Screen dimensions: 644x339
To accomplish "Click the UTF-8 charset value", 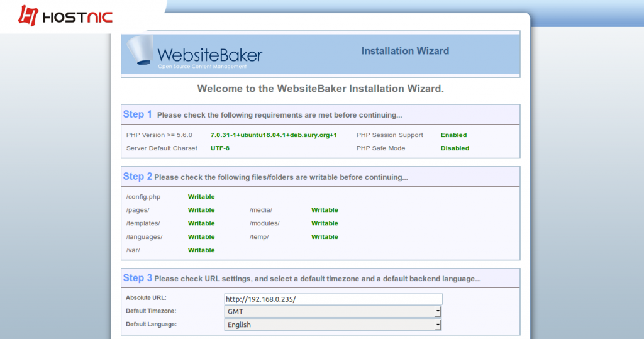I will click(220, 148).
